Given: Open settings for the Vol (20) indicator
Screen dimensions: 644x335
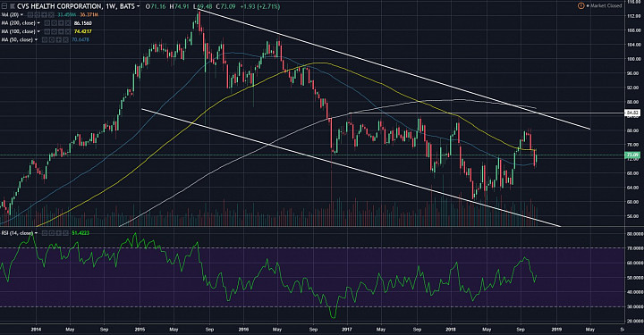Looking at the screenshot, I should click(x=38, y=15).
